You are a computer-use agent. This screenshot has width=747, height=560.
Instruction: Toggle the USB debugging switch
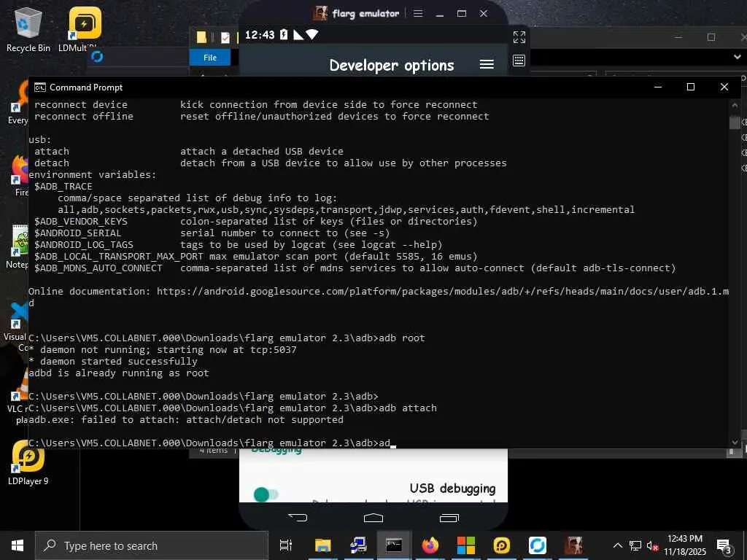coord(266,494)
